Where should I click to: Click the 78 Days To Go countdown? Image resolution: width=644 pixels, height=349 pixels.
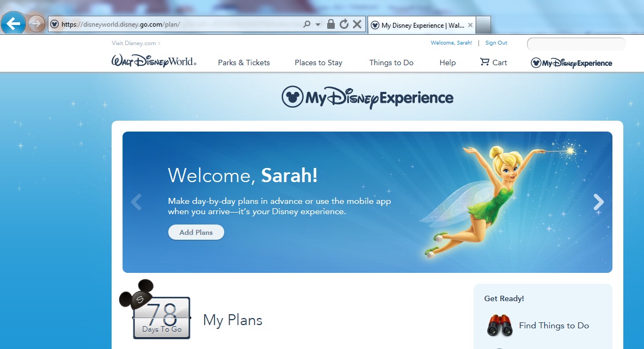(x=162, y=318)
